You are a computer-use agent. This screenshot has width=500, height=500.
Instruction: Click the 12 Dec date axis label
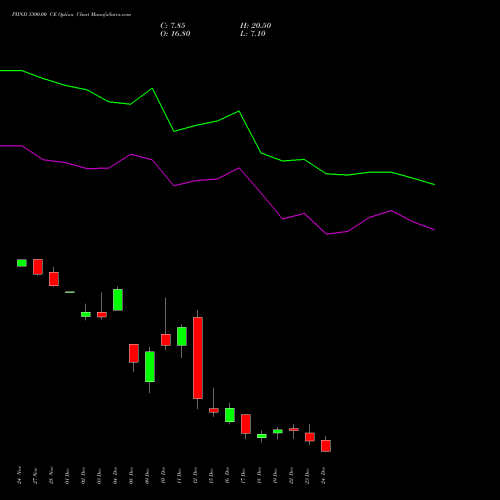[x=195, y=475]
